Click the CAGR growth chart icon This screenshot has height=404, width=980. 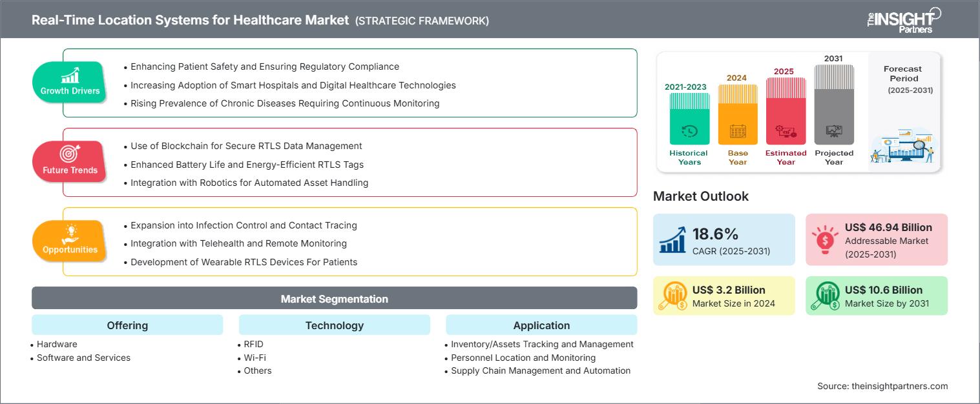point(672,239)
